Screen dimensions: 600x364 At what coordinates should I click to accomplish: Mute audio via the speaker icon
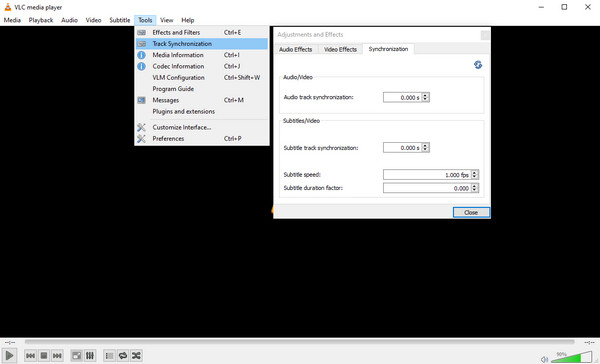tap(544, 359)
